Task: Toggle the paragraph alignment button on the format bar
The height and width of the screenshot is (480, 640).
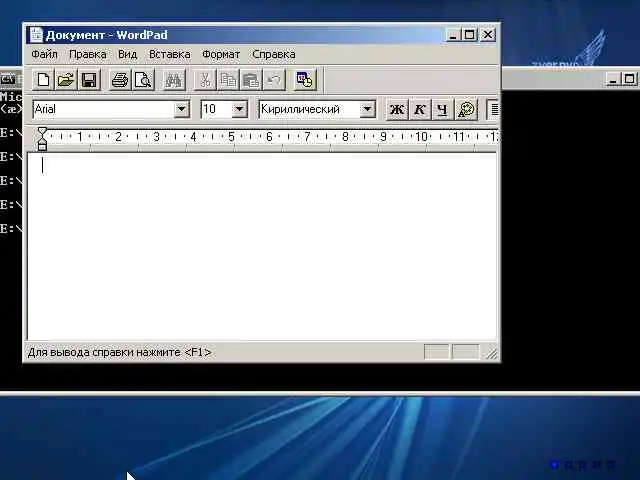Action: click(x=493, y=109)
